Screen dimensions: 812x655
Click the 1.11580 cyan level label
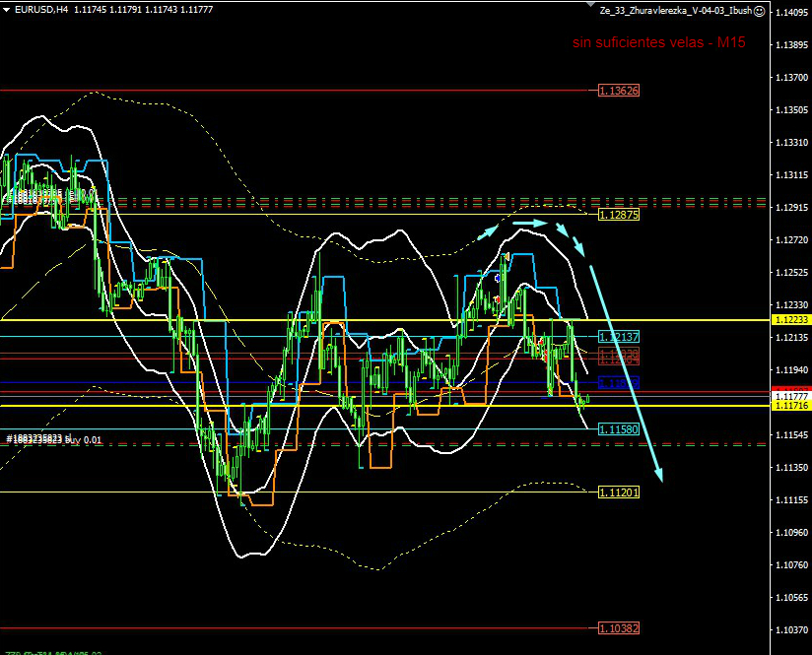(x=619, y=429)
